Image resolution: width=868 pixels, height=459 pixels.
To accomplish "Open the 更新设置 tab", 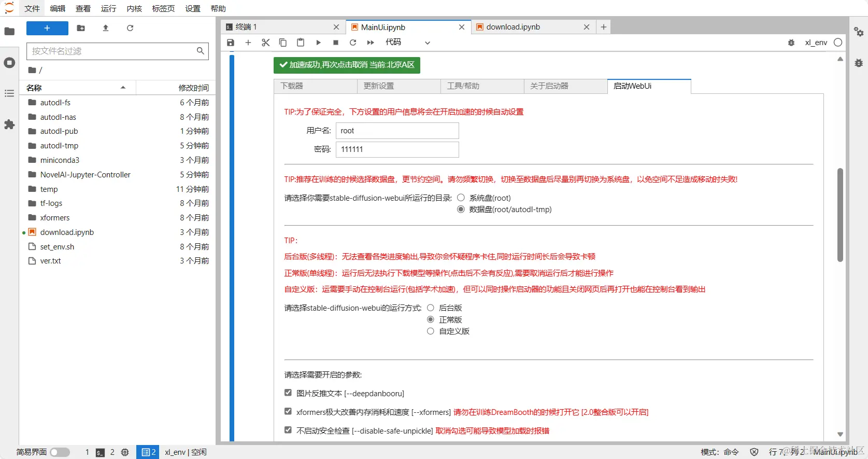I will (399, 86).
